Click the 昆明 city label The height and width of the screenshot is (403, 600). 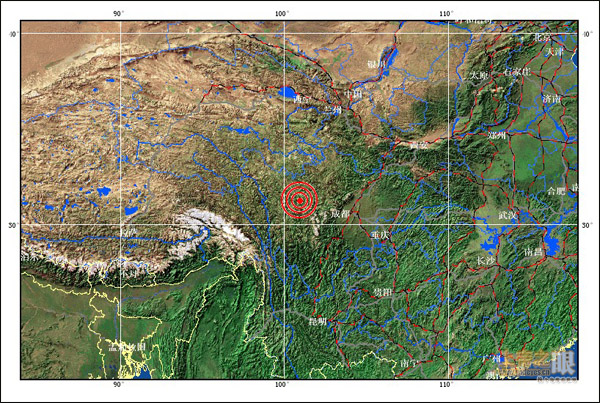click(x=318, y=321)
